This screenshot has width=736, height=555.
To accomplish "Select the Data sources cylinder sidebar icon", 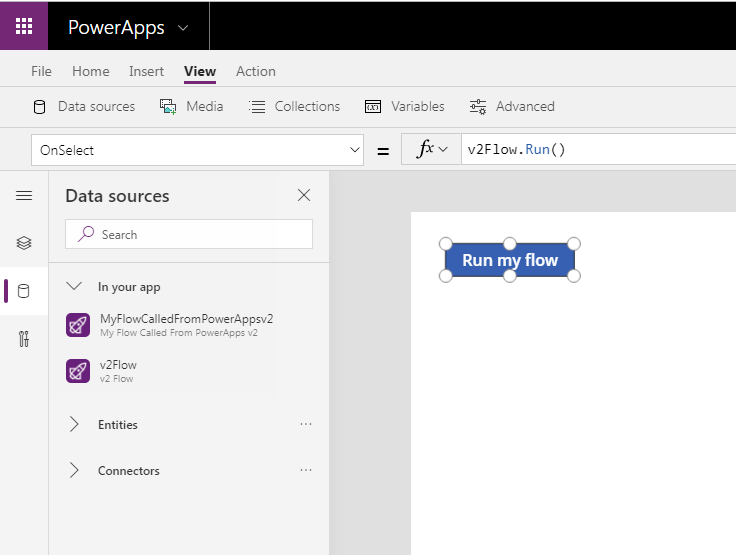I will coord(23,291).
